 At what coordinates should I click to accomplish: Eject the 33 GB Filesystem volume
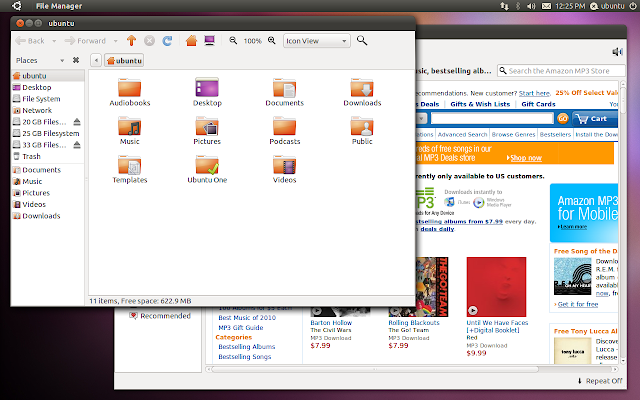77,144
